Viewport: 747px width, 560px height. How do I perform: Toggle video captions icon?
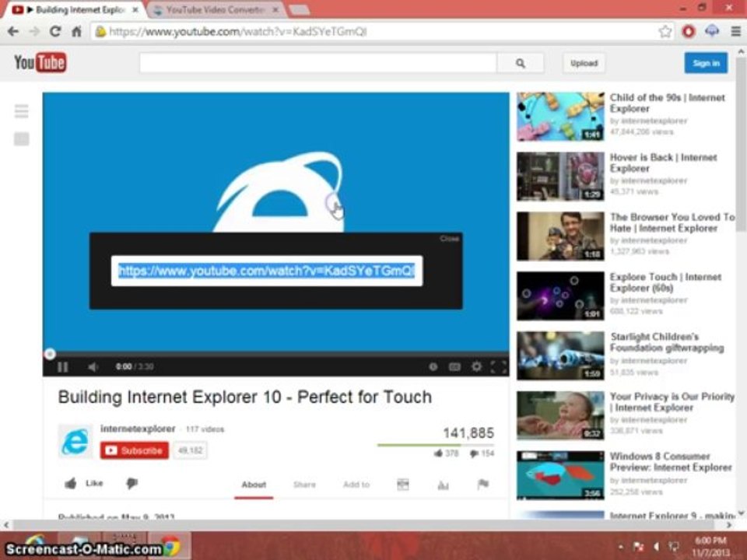tap(454, 366)
